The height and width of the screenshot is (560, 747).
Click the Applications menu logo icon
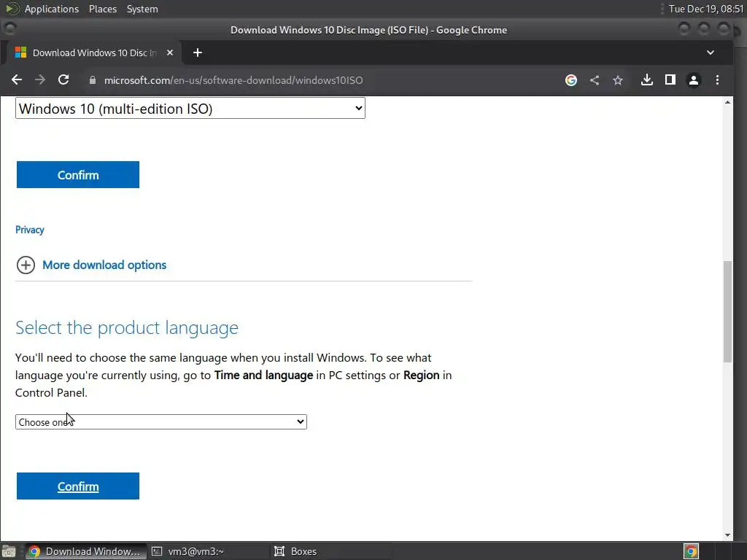click(x=12, y=9)
